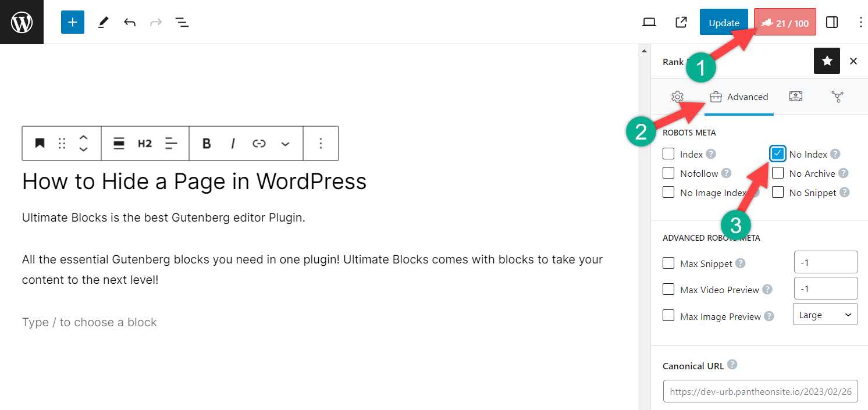Screen dimensions: 868x410
Task: Redo the last undone change
Action: 156,23
